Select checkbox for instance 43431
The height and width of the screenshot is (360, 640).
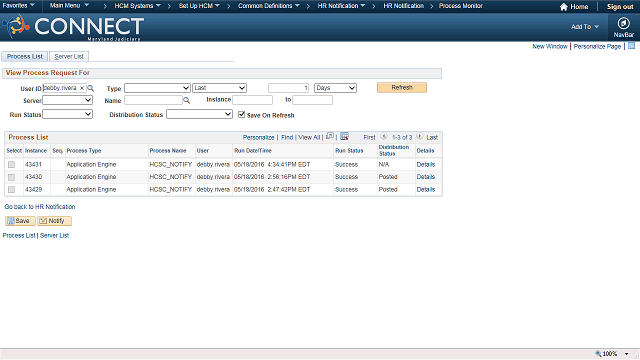click(x=11, y=164)
